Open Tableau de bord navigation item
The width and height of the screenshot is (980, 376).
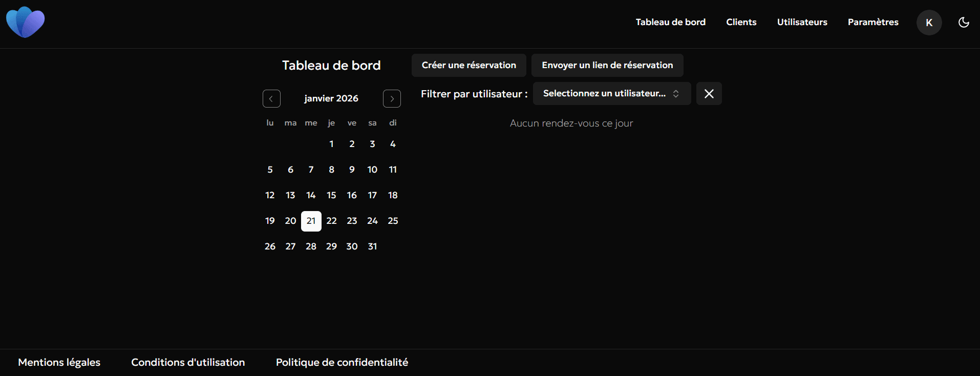pyautogui.click(x=670, y=22)
